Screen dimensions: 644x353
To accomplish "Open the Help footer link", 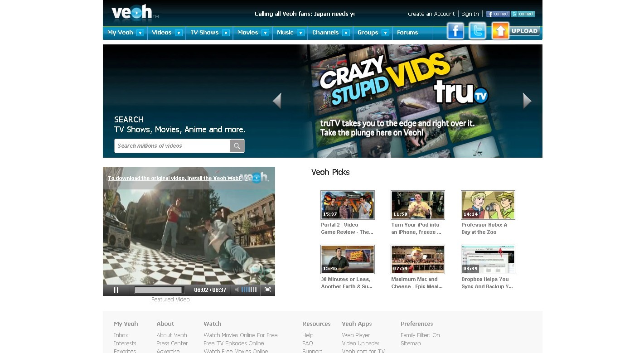I will (308, 335).
